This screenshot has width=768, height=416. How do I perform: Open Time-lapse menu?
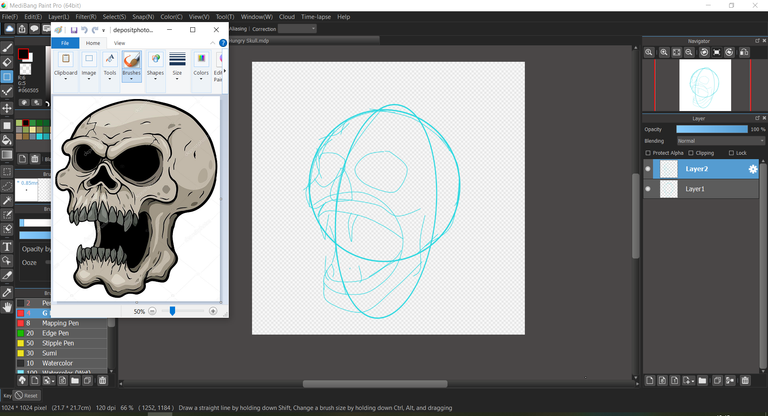click(316, 17)
